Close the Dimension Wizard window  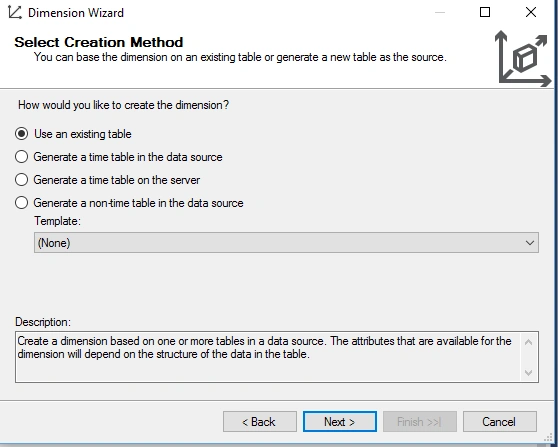click(531, 12)
